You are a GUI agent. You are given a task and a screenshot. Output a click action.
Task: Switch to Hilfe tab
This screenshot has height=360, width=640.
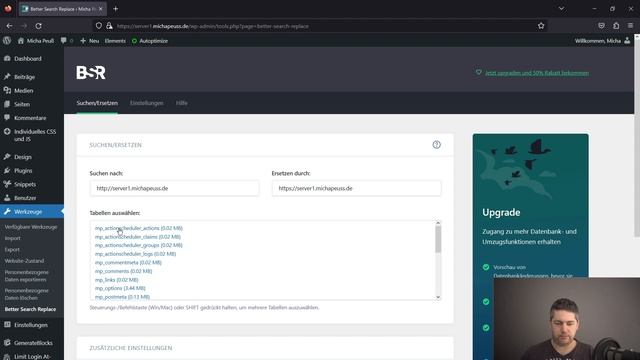click(x=182, y=103)
